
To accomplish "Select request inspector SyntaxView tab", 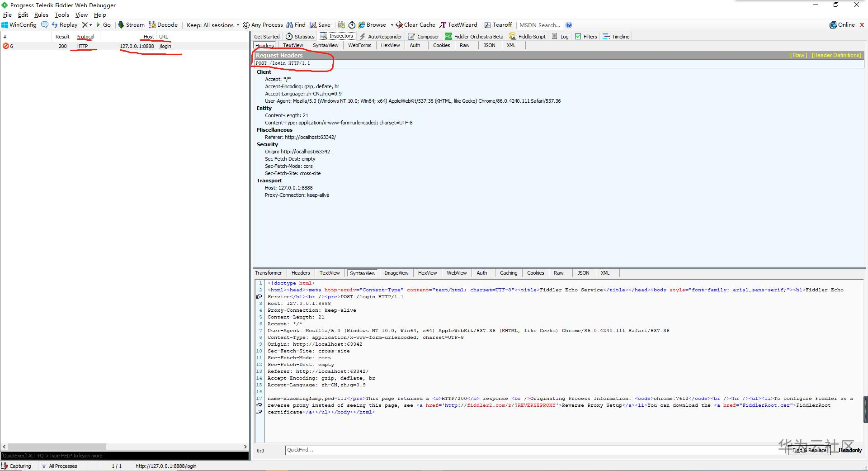I will click(325, 45).
